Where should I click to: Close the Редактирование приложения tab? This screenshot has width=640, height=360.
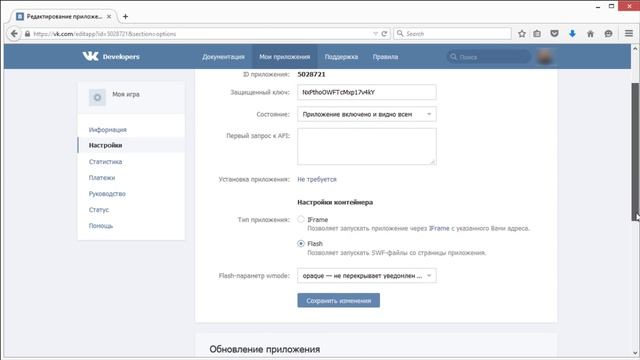pyautogui.click(x=109, y=17)
